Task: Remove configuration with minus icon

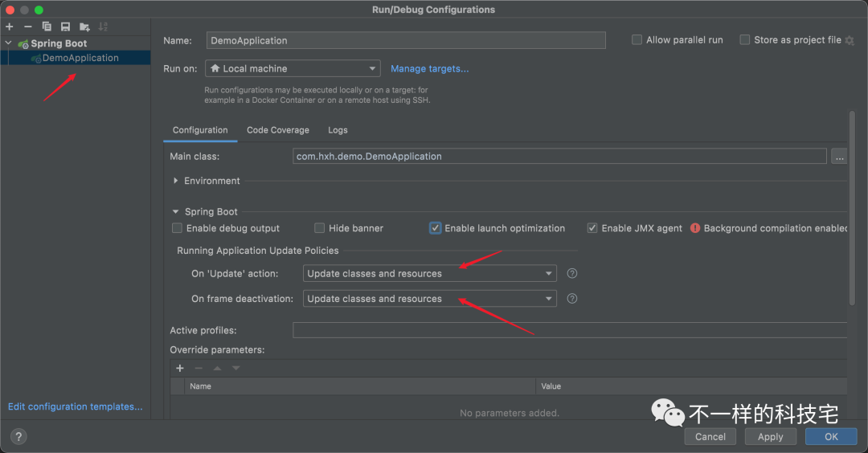Action: tap(27, 27)
